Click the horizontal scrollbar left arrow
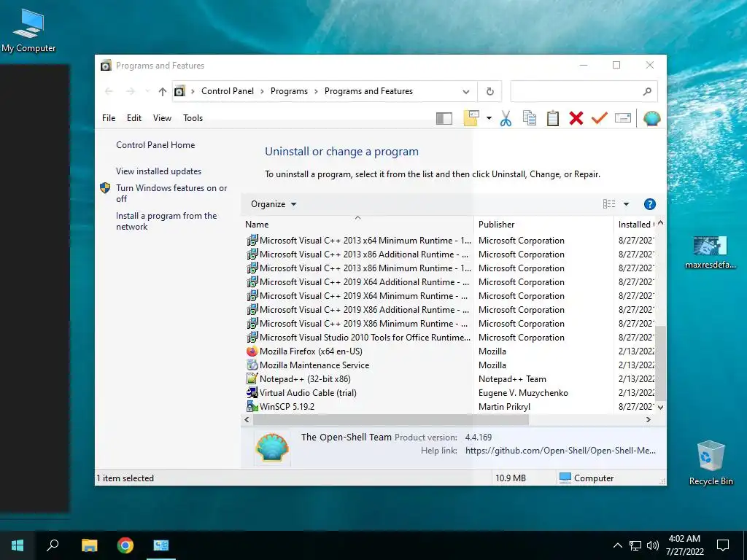Screen dimensions: 747x560 (x=247, y=419)
